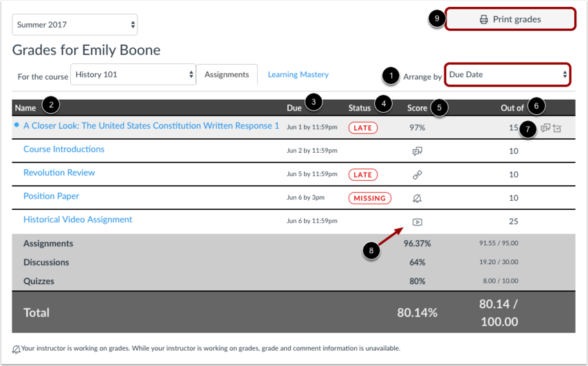This screenshot has width=588, height=366.
Task: Open the Summer 2017 term dropdown
Action: [75, 25]
